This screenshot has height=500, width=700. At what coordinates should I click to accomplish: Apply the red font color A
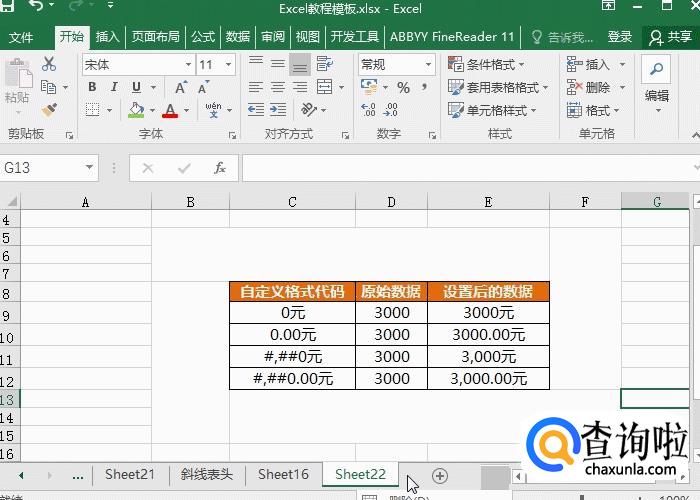[170, 110]
